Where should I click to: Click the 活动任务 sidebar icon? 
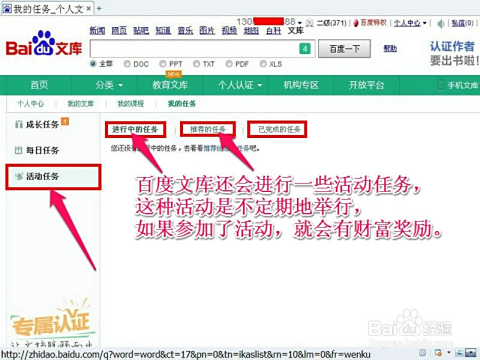19,176
